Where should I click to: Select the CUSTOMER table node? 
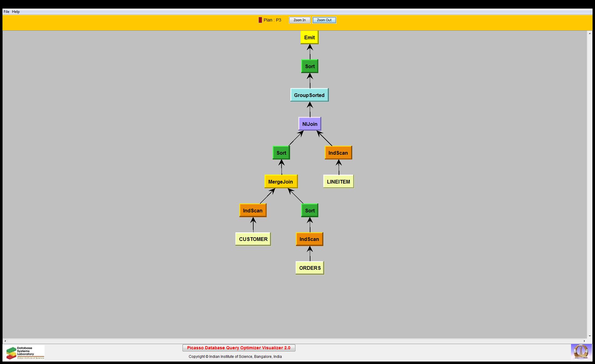tap(253, 239)
